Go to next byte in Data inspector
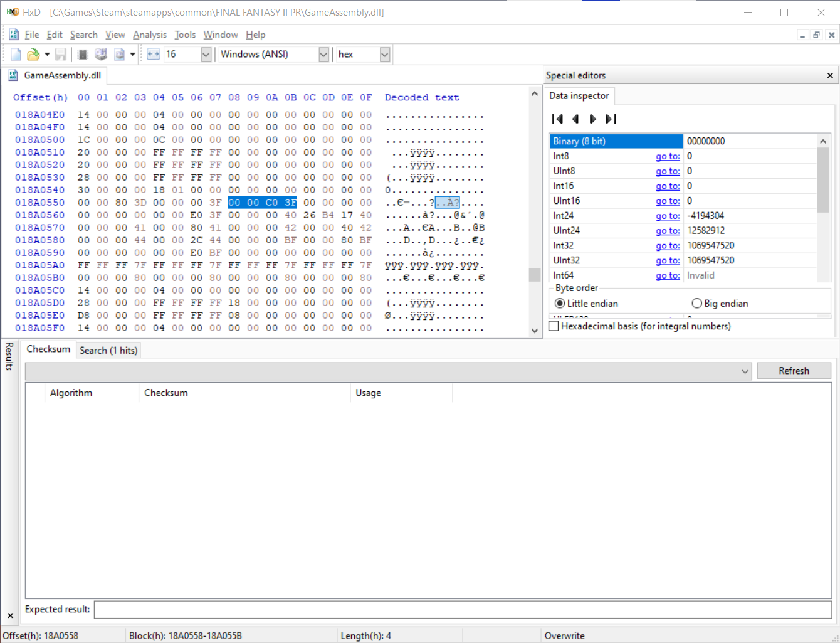 (592, 119)
